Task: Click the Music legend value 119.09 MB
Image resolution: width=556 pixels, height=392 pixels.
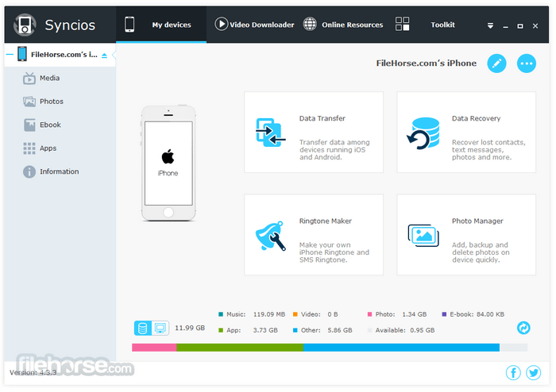Action: click(x=269, y=314)
